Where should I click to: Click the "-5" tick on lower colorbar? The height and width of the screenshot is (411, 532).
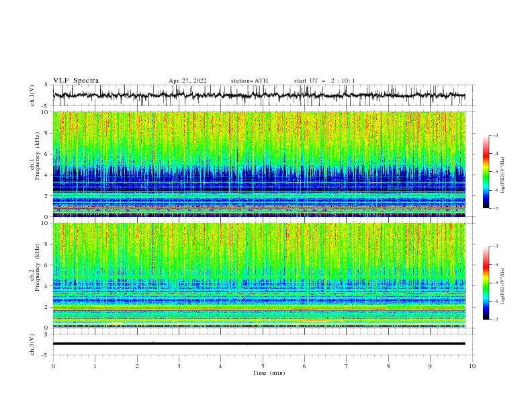coord(496,283)
